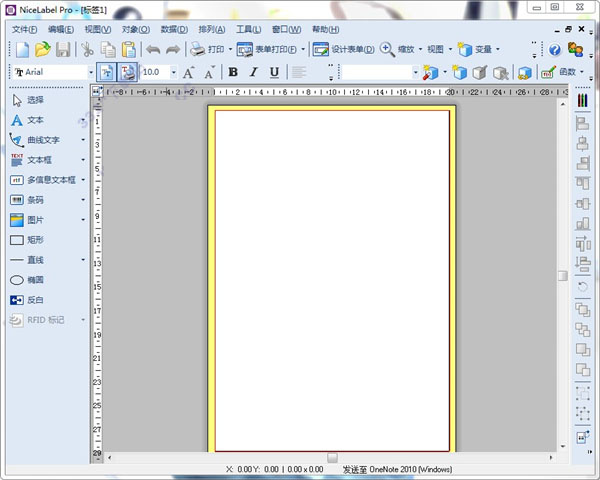Click the Undo arrow icon
This screenshot has width=600, height=480.
click(153, 49)
